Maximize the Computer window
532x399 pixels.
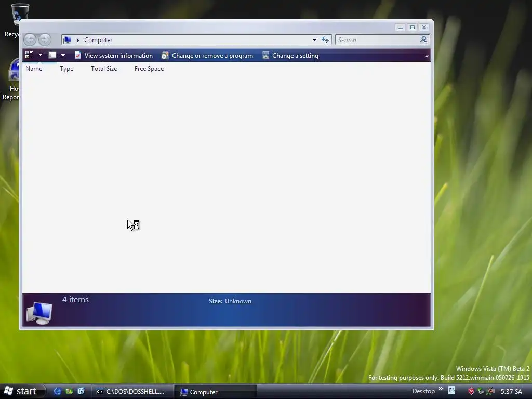(x=412, y=28)
